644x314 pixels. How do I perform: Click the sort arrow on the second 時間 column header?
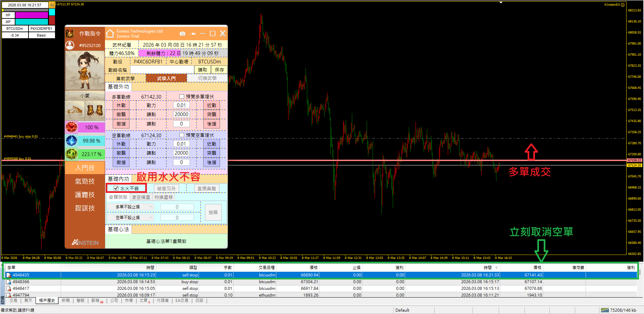click(x=497, y=268)
